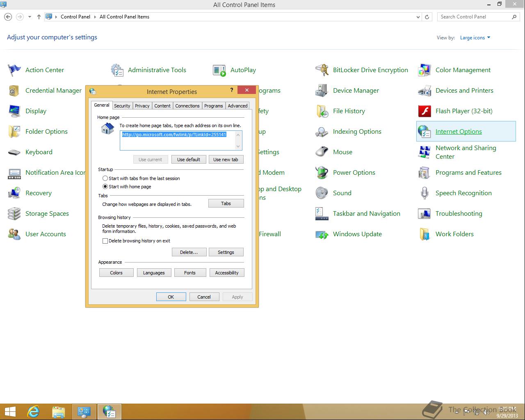Open the File History folder icon
Screen dimensions: 525x420
322,111
